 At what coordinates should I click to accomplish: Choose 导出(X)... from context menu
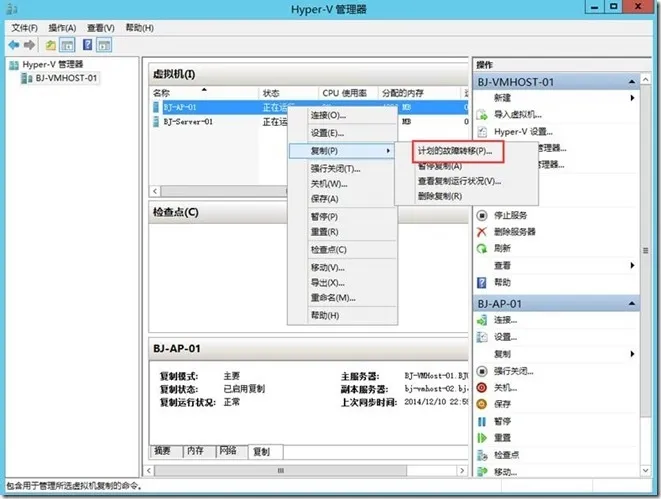[x=342, y=282]
